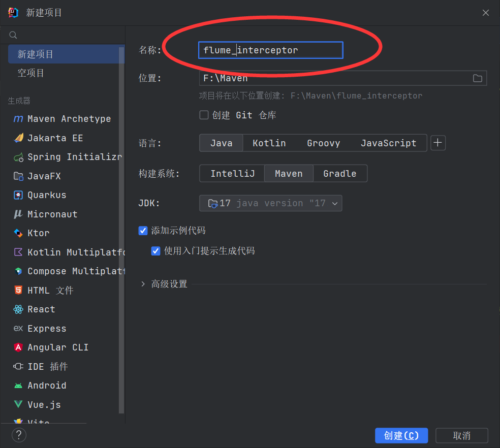Select JavaScript as the language
The image size is (500, 448).
coord(388,143)
